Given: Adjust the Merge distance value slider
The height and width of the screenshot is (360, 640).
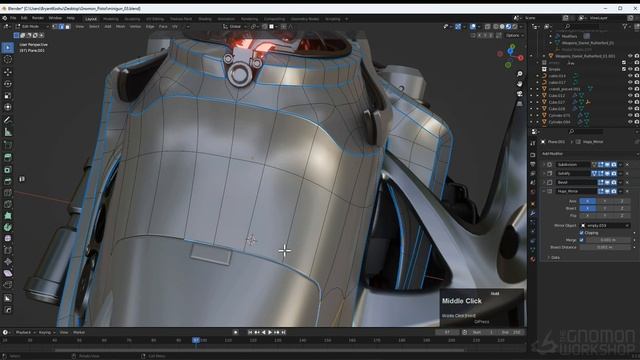Looking at the screenshot, I should 608,240.
